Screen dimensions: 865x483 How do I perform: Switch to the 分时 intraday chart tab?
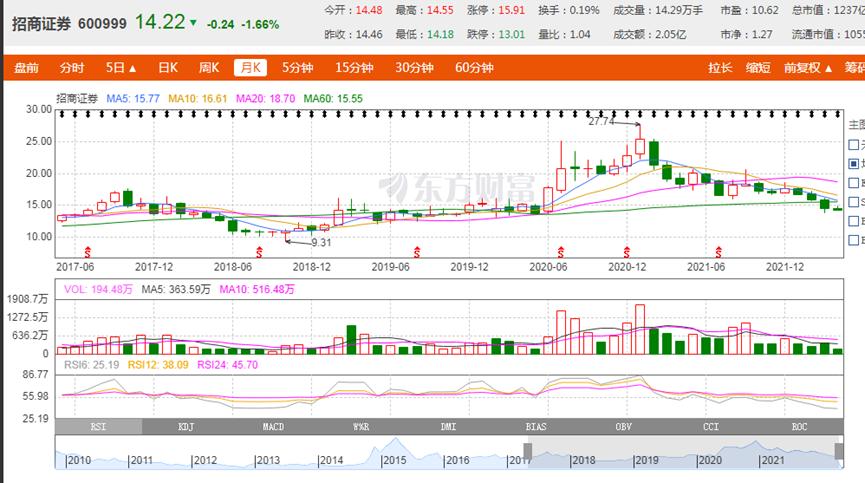click(72, 68)
